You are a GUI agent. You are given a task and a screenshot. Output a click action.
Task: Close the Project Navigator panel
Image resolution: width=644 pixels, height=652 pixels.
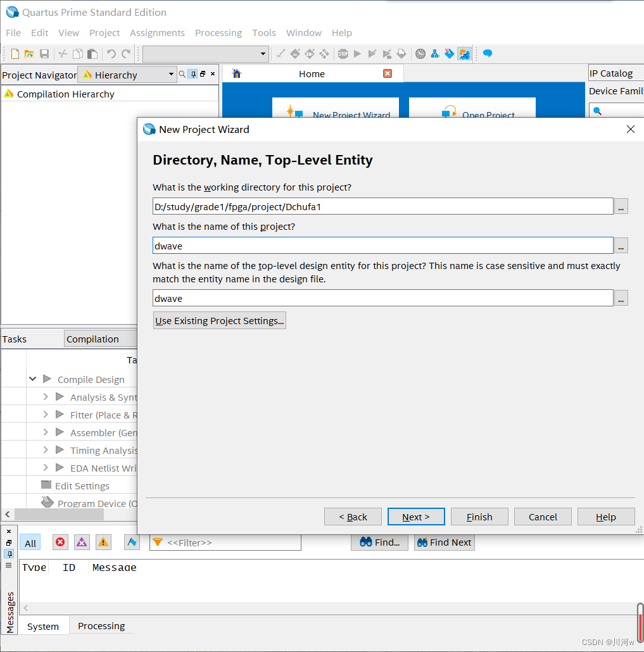click(213, 74)
